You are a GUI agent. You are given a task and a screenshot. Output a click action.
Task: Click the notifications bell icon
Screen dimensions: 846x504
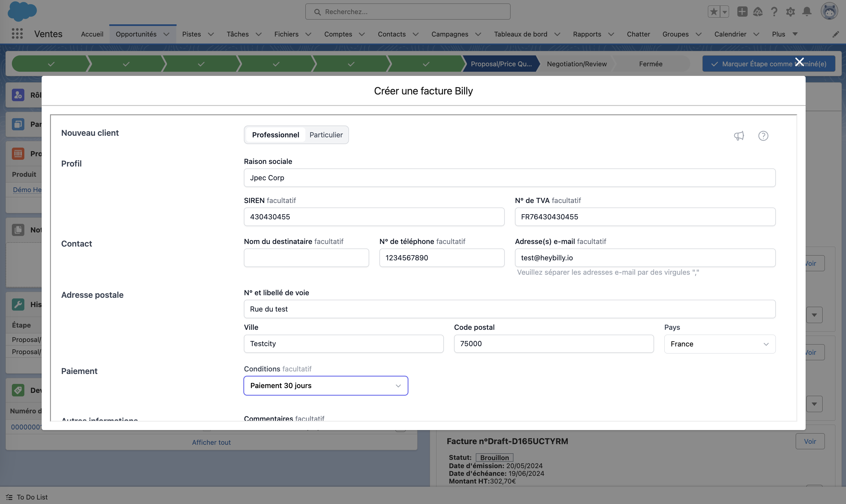pos(807,12)
